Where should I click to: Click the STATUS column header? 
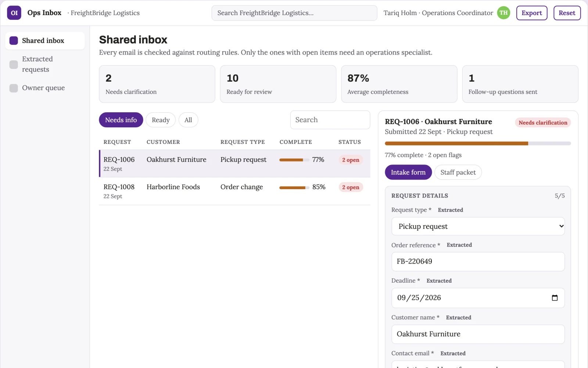point(349,142)
